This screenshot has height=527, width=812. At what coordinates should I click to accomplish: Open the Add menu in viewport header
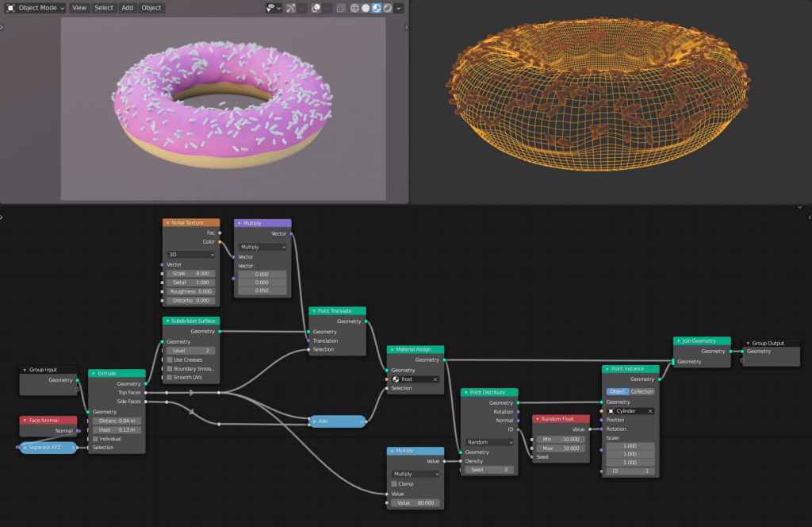[x=127, y=8]
